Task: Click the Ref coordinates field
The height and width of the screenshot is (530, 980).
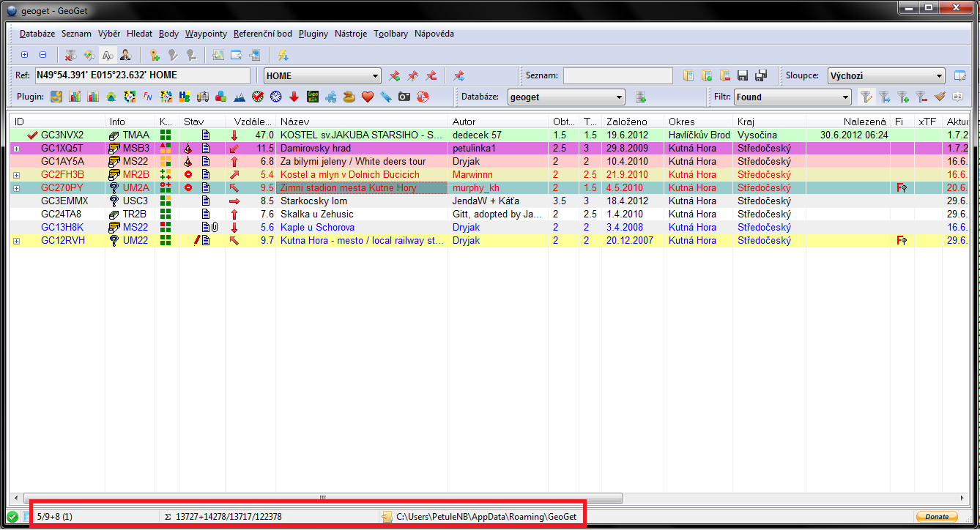Action: tap(143, 75)
